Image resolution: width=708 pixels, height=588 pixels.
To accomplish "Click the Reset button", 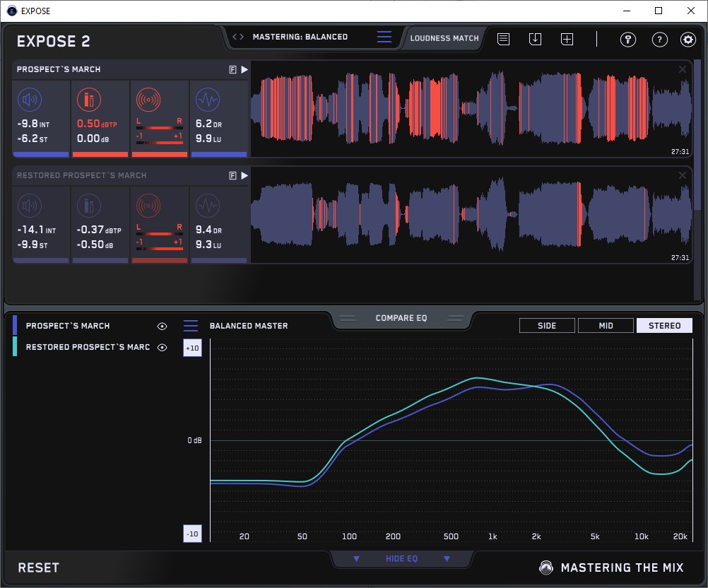I will (x=38, y=568).
